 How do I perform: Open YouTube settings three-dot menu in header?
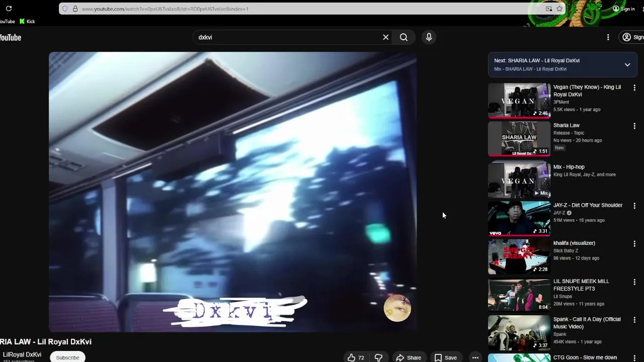pyautogui.click(x=608, y=37)
